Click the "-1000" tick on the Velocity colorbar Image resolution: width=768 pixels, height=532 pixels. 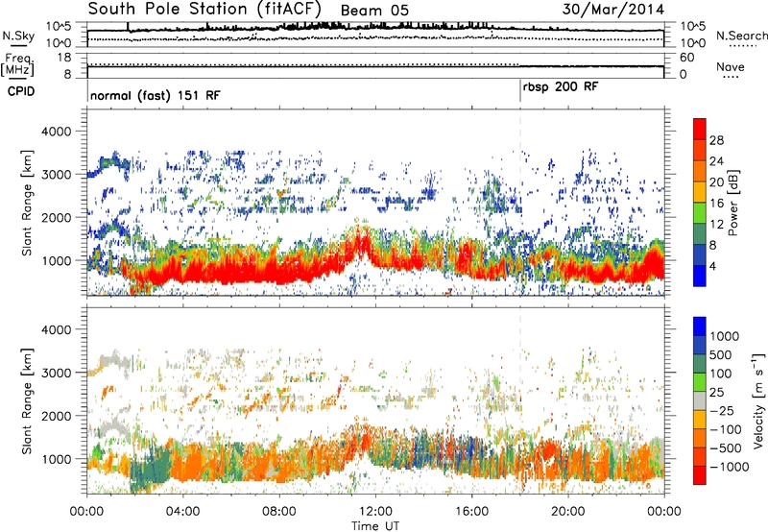pyautogui.click(x=729, y=467)
